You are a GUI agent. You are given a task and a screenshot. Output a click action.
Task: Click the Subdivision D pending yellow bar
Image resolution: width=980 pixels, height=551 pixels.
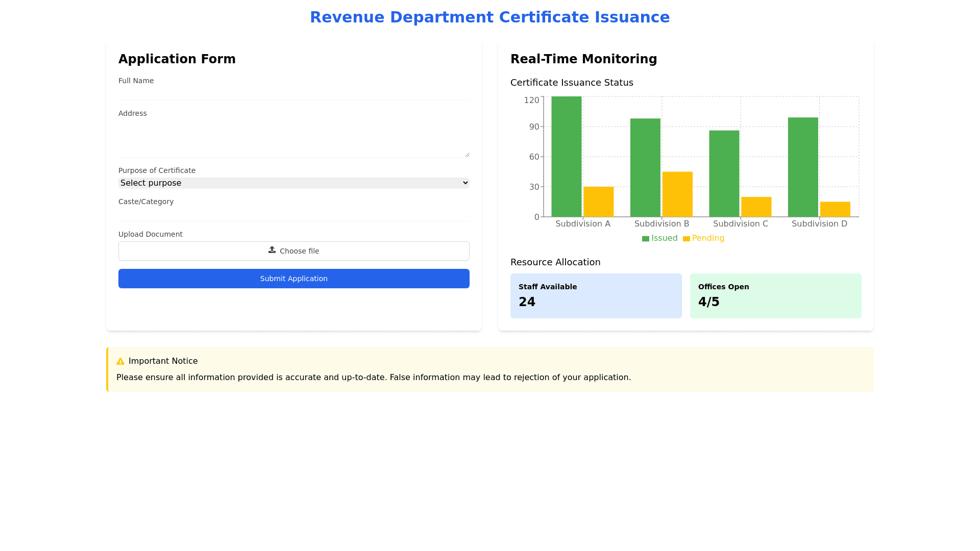835,209
